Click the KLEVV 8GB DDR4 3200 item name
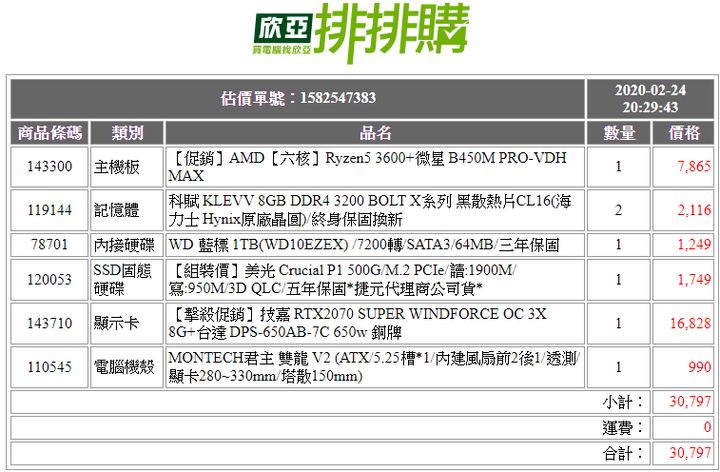This screenshot has width=720, height=472. tap(370, 210)
